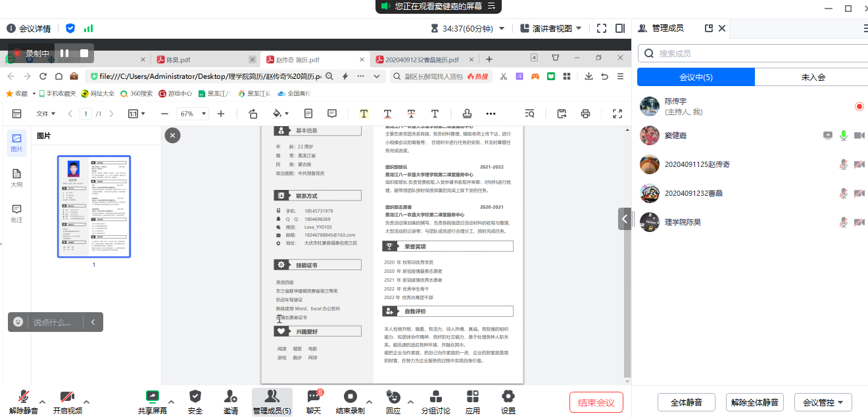Open the 大纲 outline sidebar panel
Screen dimensions: 868x418
(x=16, y=179)
